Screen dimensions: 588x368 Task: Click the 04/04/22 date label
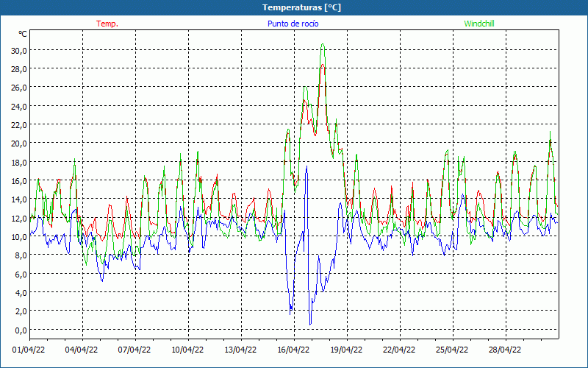point(82,350)
